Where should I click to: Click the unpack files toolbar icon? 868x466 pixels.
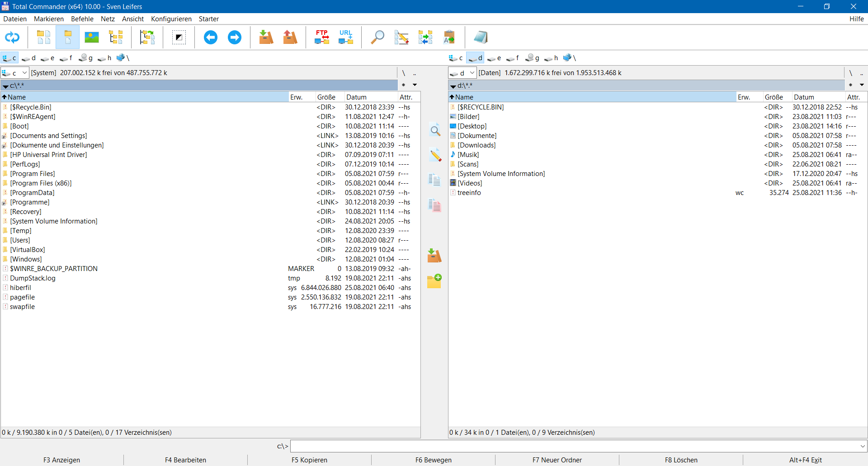[290, 38]
